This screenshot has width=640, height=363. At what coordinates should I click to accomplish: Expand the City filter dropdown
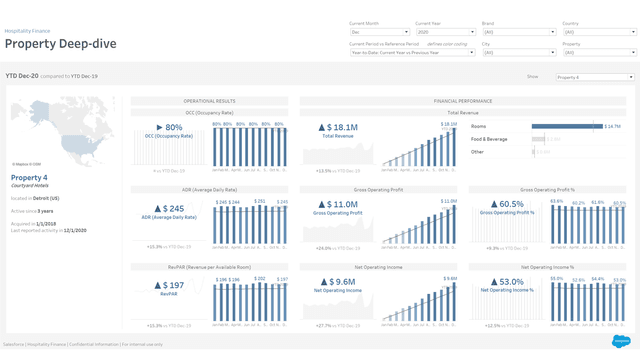point(519,52)
